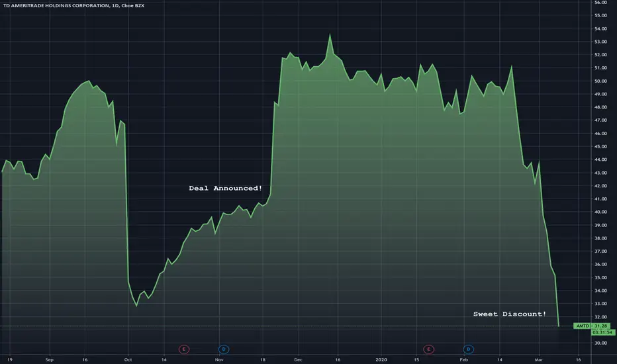Click the 48.00 price scale label

pos(600,107)
